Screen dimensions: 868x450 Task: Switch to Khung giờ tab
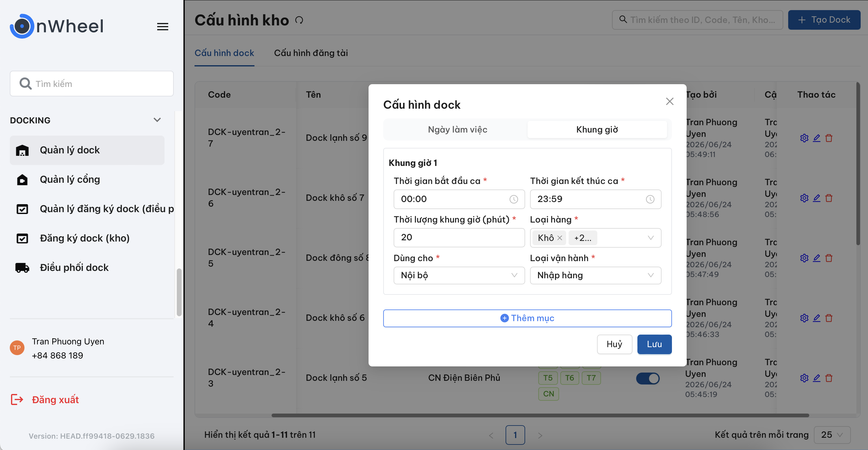[597, 129]
